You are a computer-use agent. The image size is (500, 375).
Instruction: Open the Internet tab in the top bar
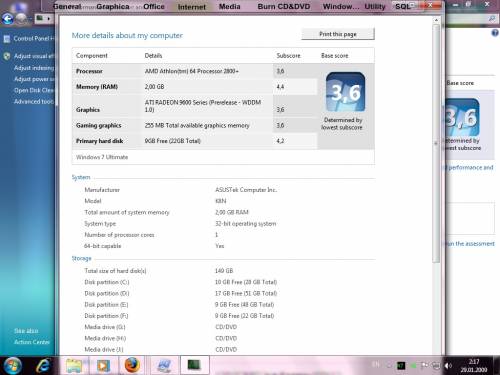[192, 7]
